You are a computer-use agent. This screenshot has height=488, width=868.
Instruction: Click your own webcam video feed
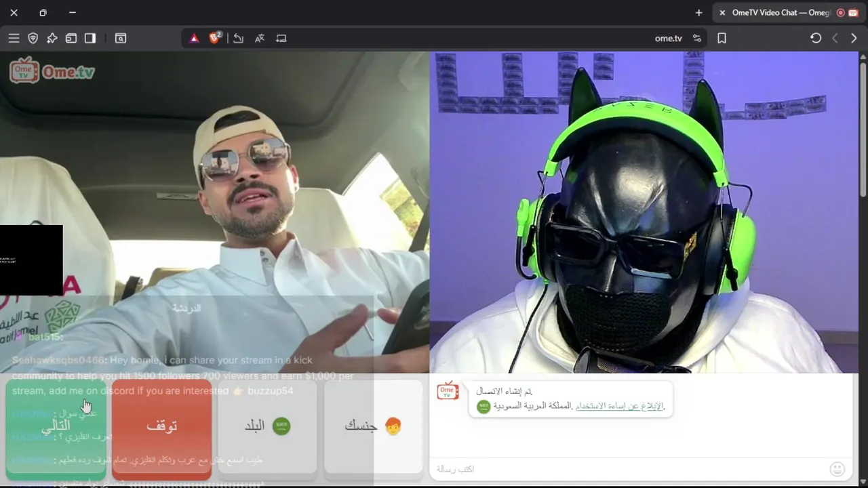[x=644, y=212]
